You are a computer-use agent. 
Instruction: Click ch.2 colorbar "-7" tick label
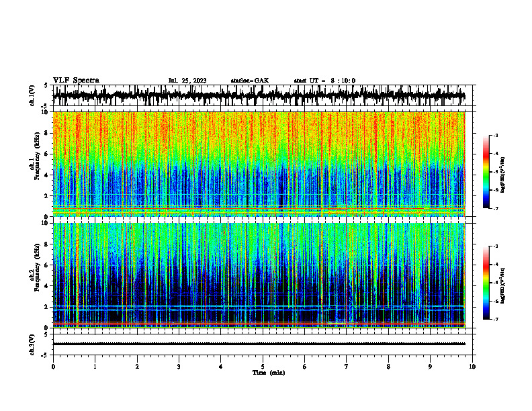496,319
